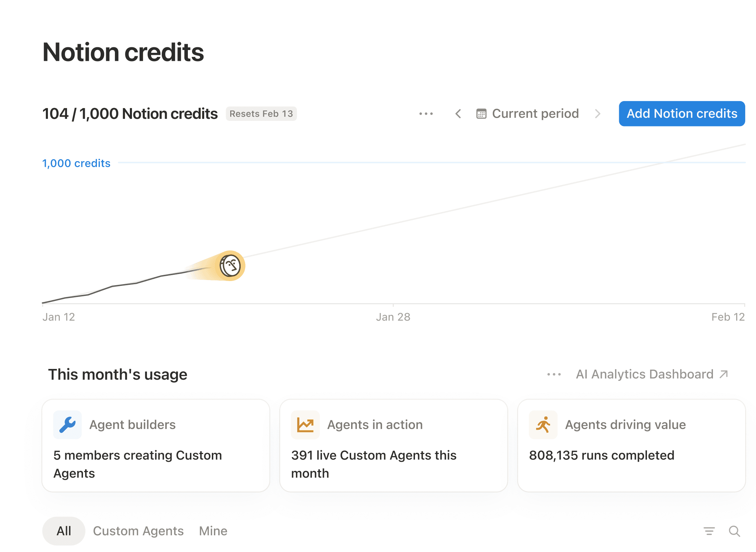The image size is (756, 552).
Task: Click the 1,000 credits limit label
Action: click(x=76, y=163)
